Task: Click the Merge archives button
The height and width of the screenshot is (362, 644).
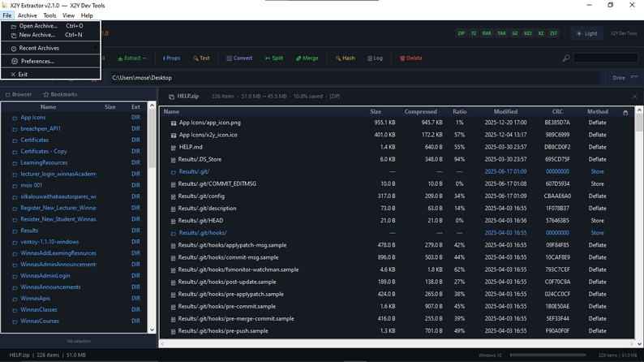Action: point(307,58)
